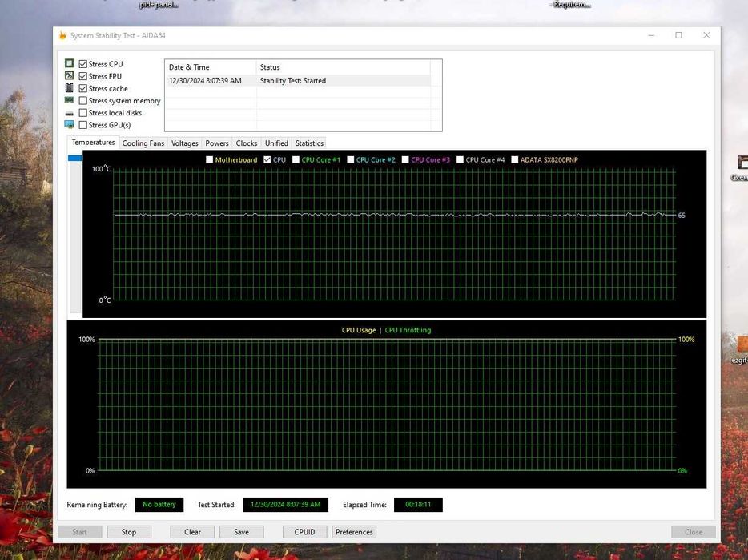Click the Clear button
This screenshot has width=748, height=560.
[192, 532]
